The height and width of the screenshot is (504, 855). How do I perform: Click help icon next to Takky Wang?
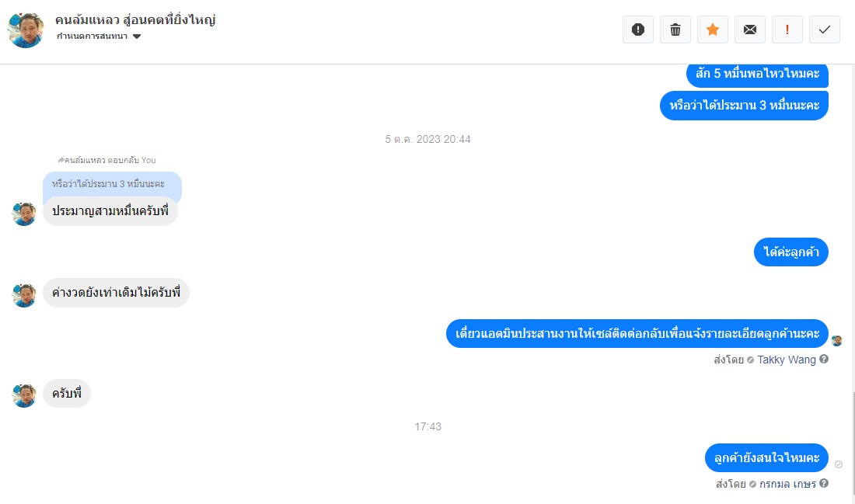tap(824, 359)
